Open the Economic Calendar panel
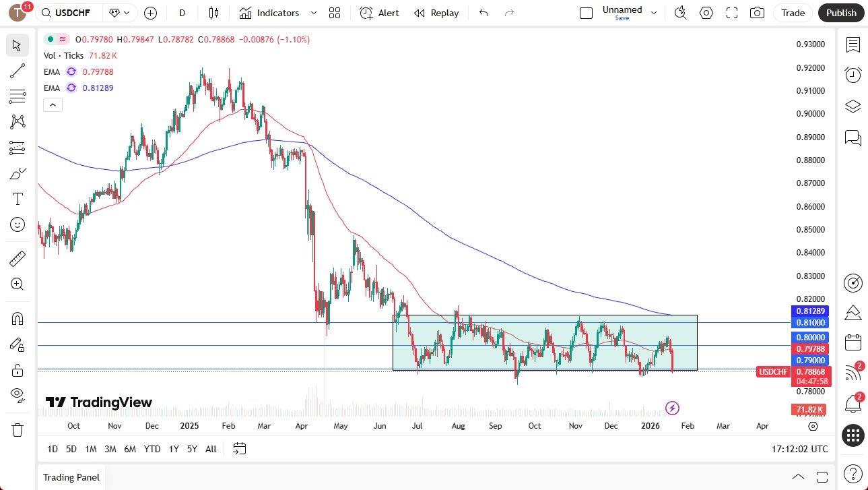This screenshot has width=868, height=490. [853, 342]
